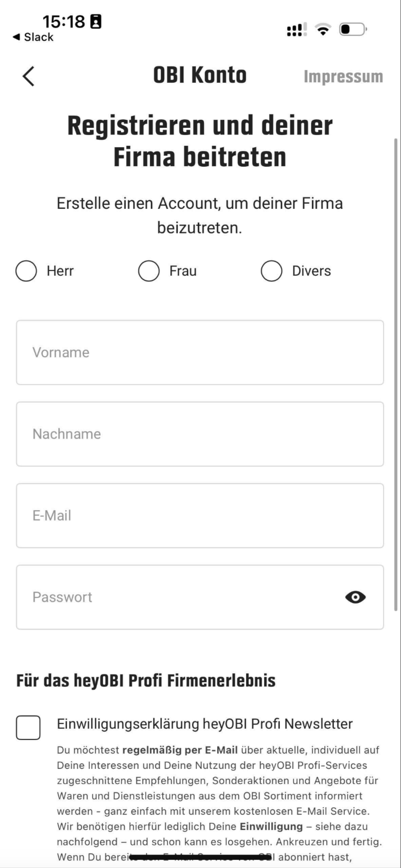The image size is (401, 868).
Task: Tap the Einwilligungserklärung heyOBI Profi Newsletter label
Action: coord(205,724)
